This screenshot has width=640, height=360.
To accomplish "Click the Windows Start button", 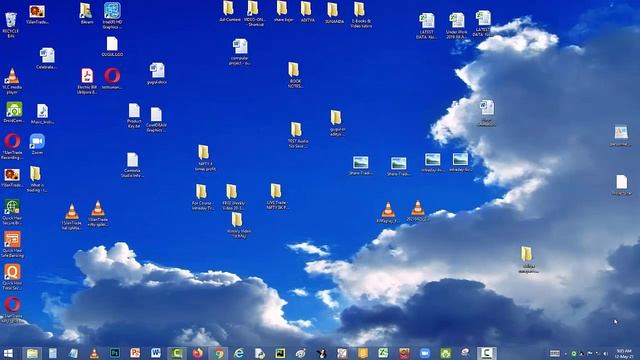I will point(8,353).
